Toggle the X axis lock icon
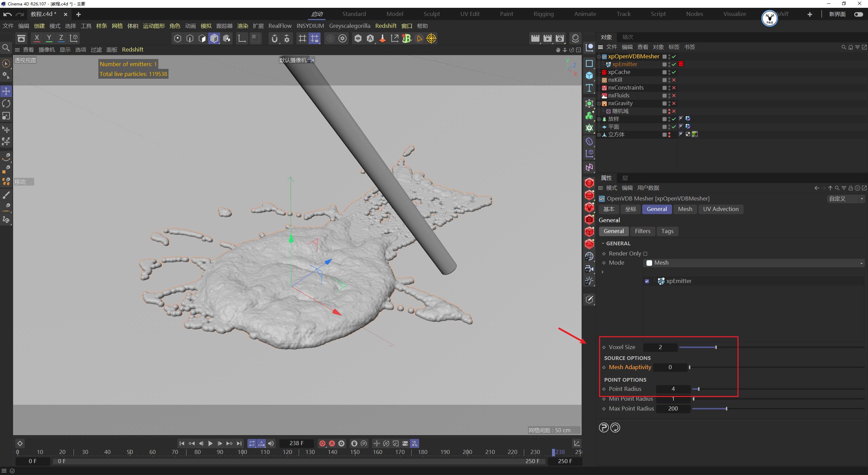This screenshot has height=475, width=868. [x=37, y=38]
